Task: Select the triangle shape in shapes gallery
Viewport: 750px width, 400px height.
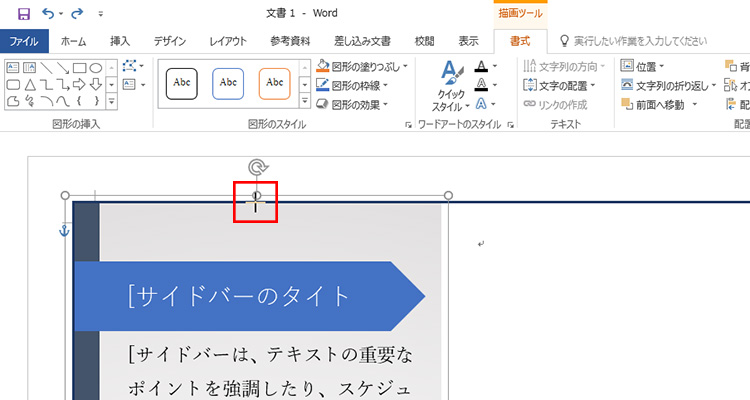Action: click(x=30, y=84)
